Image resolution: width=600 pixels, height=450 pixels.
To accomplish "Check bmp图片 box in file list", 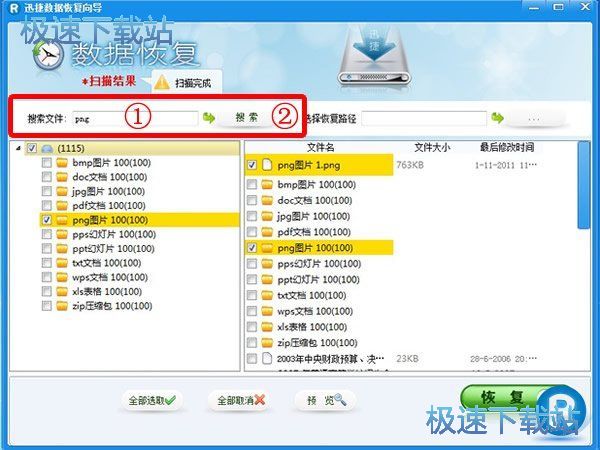I will click(x=252, y=184).
